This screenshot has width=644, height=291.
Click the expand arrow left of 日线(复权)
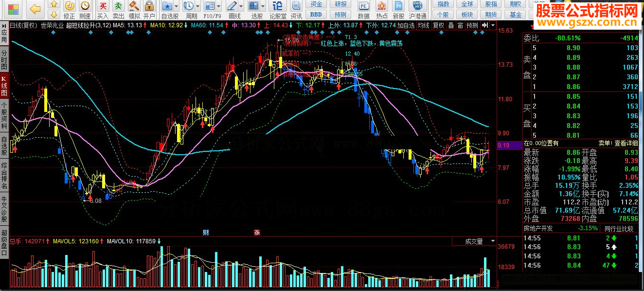4,25
